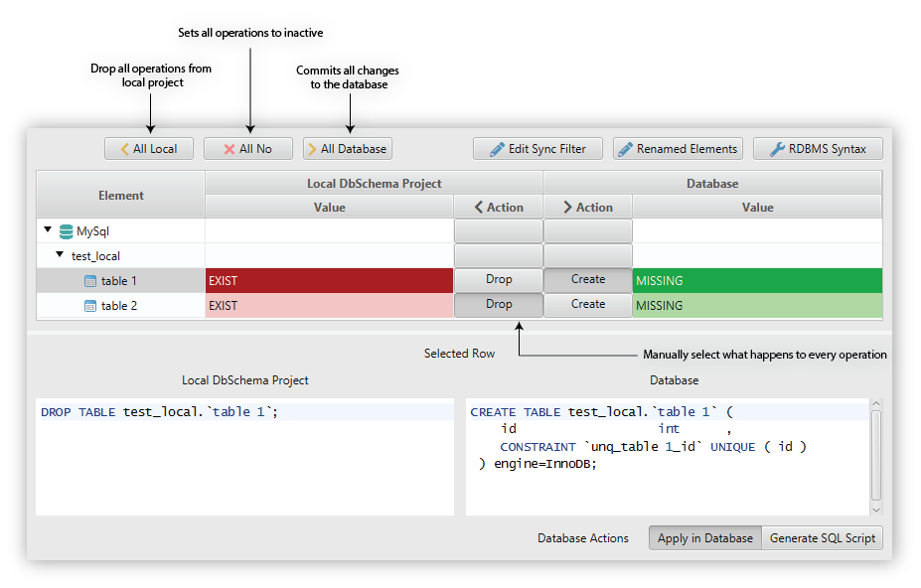Open RDBMS Syntax wrench settings
921x588 pixels.
[x=818, y=149]
